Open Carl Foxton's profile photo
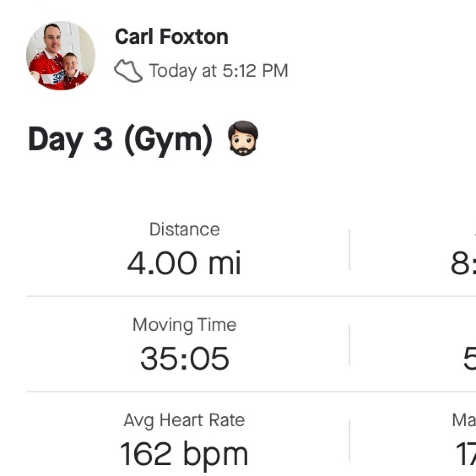 coord(61,56)
